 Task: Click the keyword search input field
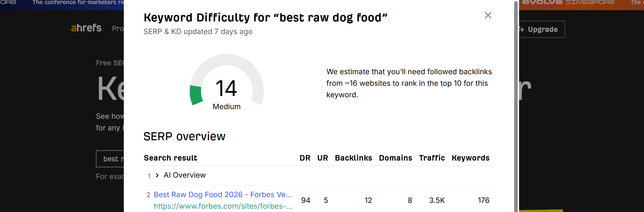(x=110, y=159)
